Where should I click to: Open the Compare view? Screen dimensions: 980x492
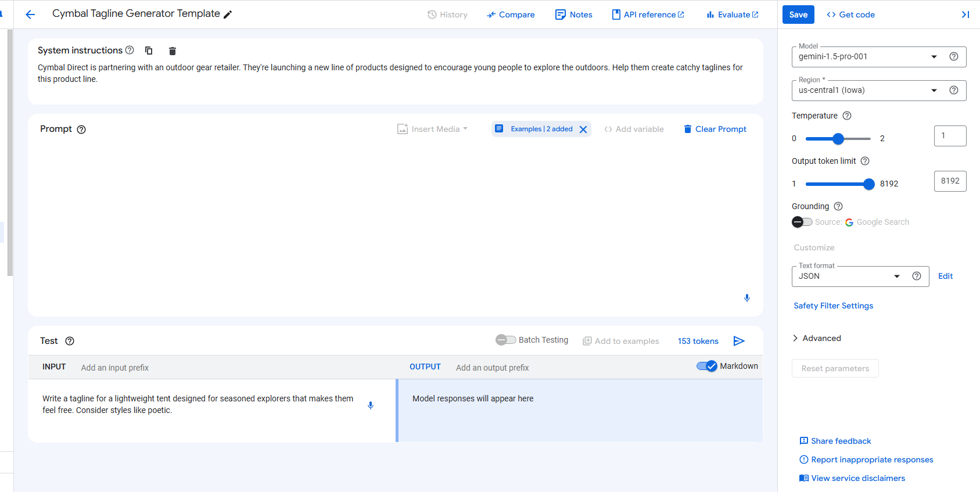[x=511, y=15]
